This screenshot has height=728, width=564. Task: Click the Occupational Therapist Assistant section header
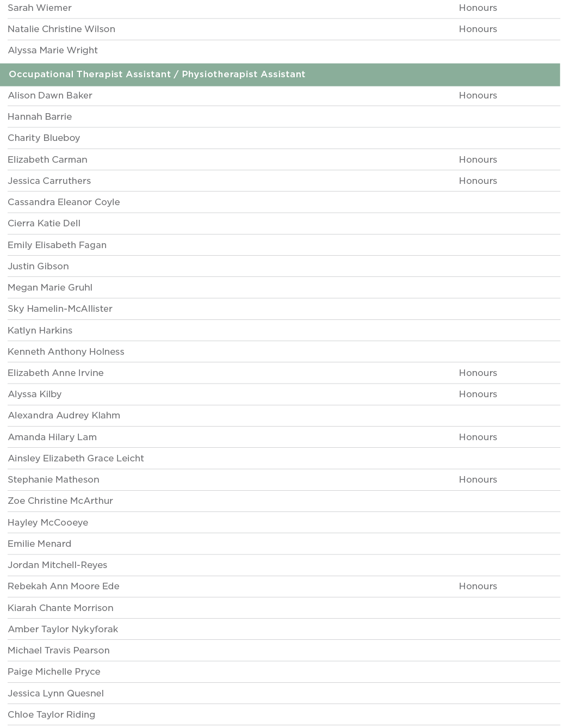[157, 75]
